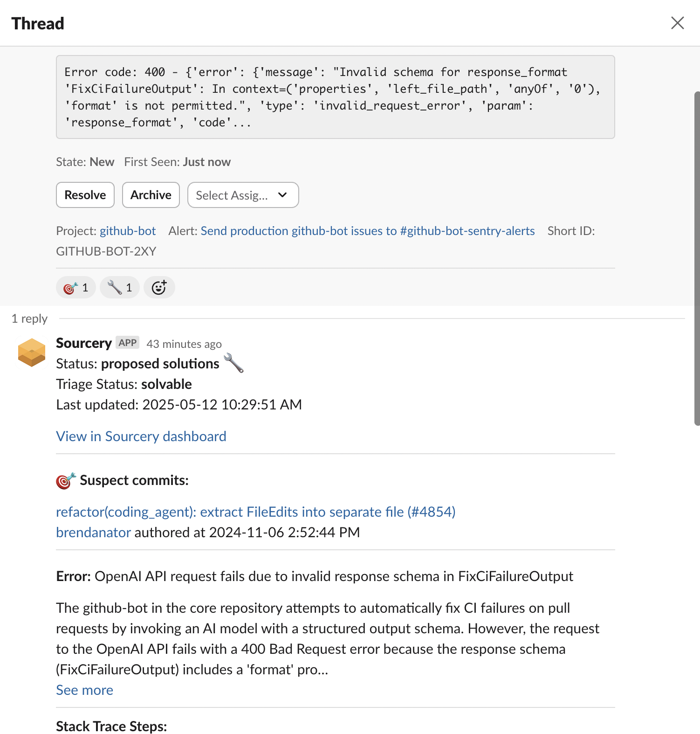Click the error code block

[335, 97]
